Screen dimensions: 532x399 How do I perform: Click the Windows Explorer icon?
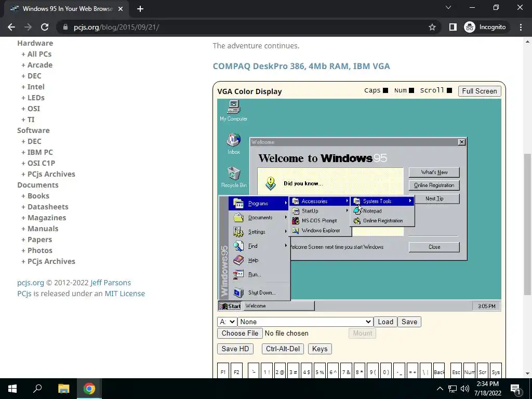[296, 230]
